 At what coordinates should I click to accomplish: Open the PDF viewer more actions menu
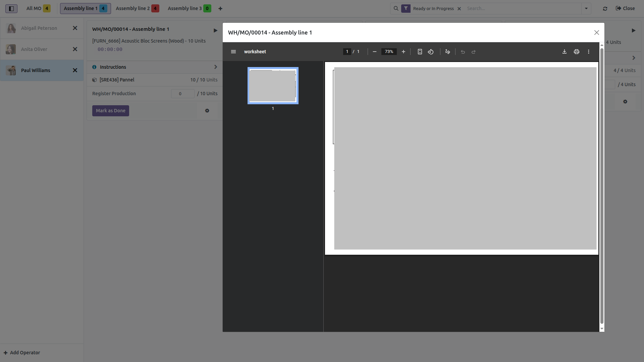(589, 52)
